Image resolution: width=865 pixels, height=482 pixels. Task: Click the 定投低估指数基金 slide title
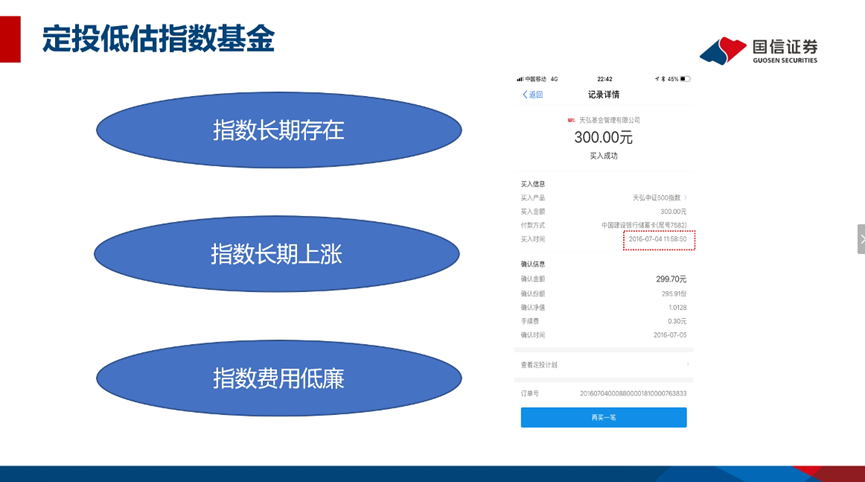(158, 40)
